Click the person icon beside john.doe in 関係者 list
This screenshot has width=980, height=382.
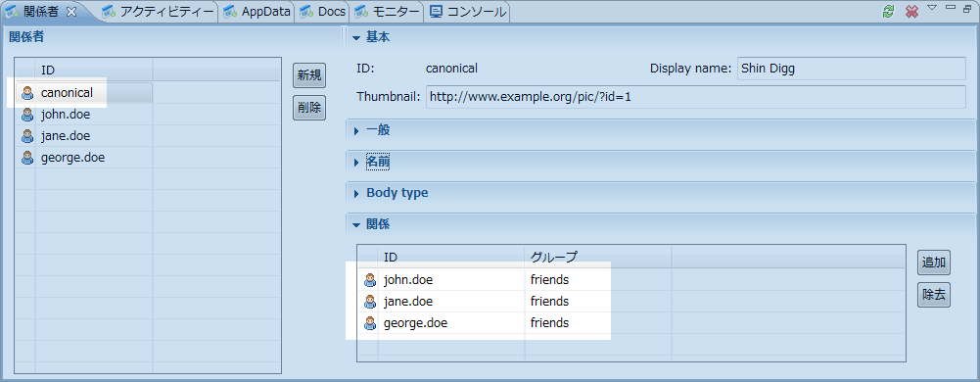click(26, 115)
